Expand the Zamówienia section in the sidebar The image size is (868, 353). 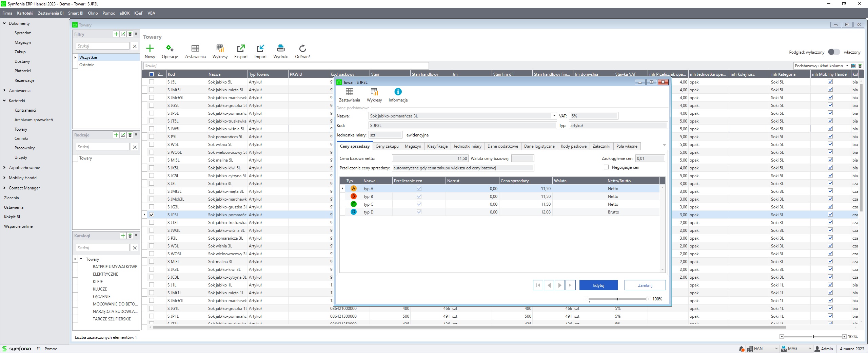4,91
